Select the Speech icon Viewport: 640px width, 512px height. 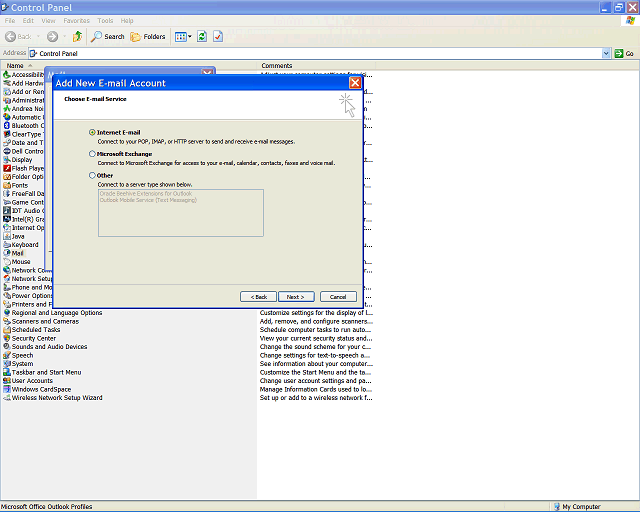click(7, 355)
